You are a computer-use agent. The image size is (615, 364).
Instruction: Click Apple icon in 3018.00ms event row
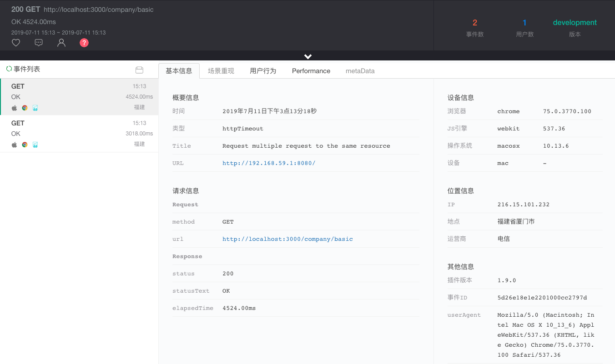point(14,145)
